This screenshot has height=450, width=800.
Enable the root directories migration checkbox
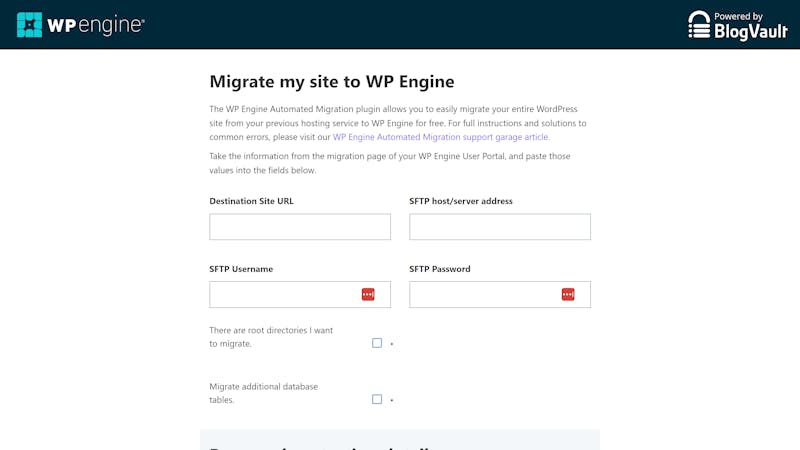(x=377, y=343)
